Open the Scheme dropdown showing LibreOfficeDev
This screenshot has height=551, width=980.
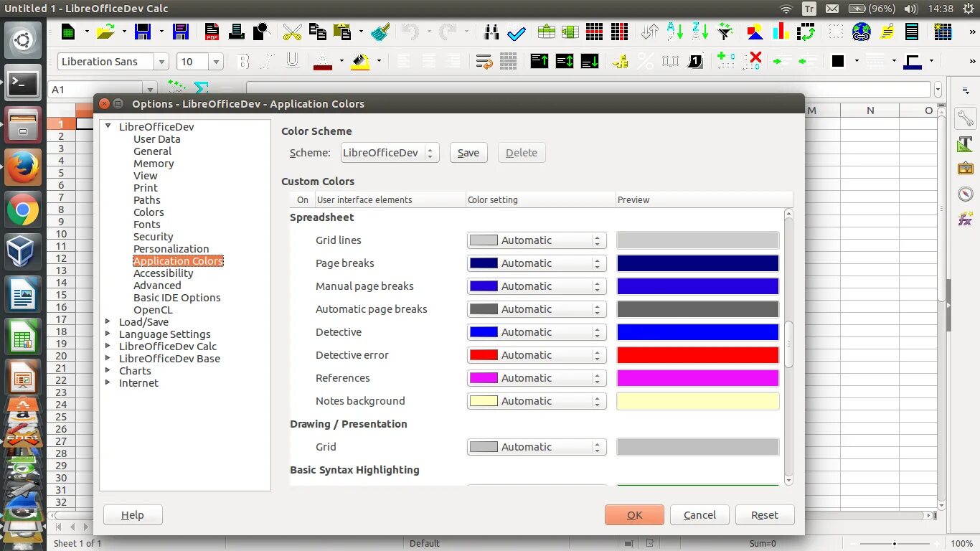tap(390, 153)
